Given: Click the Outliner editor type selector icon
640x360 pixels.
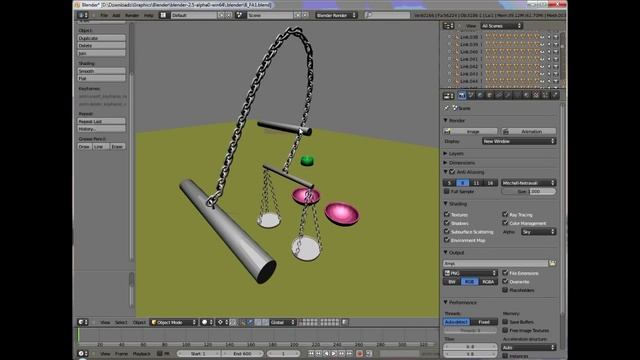Looking at the screenshot, I should tap(449, 26).
